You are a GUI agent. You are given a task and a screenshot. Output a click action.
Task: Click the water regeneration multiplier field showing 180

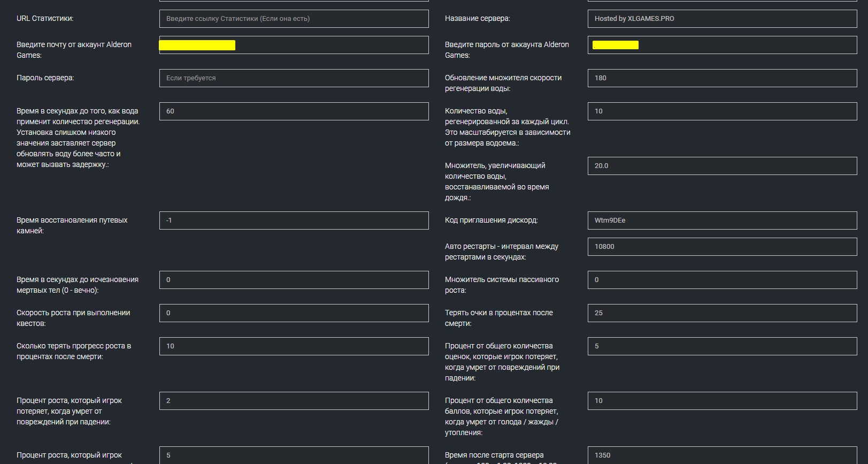click(x=722, y=78)
